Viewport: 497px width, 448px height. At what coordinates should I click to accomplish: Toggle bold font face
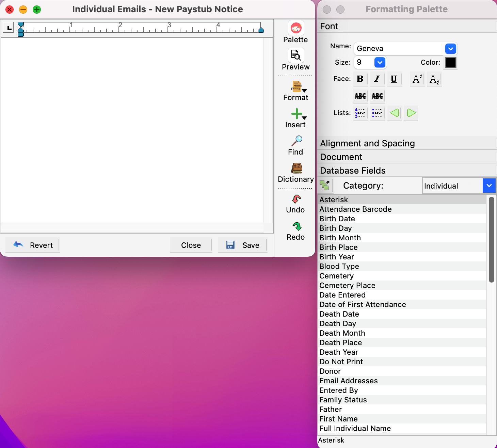point(360,79)
